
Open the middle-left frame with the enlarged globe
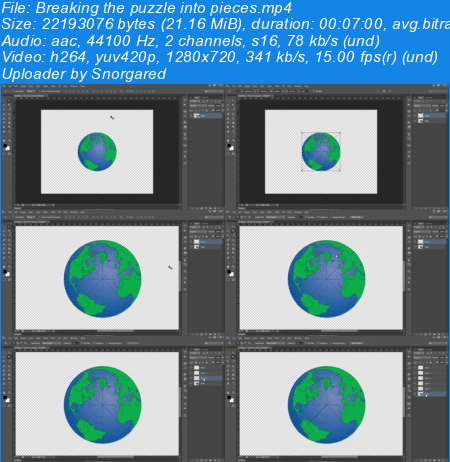click(x=113, y=273)
